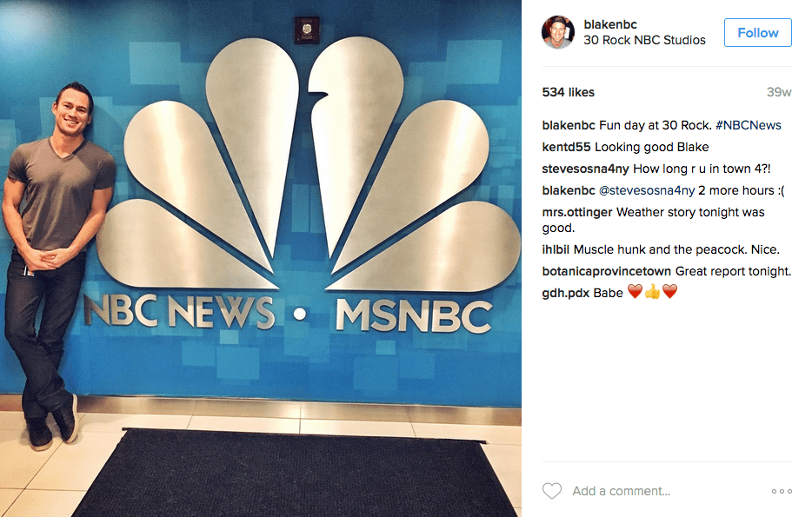The height and width of the screenshot is (517, 812).
Task: Visit the ihlbil profile
Action: point(556,249)
